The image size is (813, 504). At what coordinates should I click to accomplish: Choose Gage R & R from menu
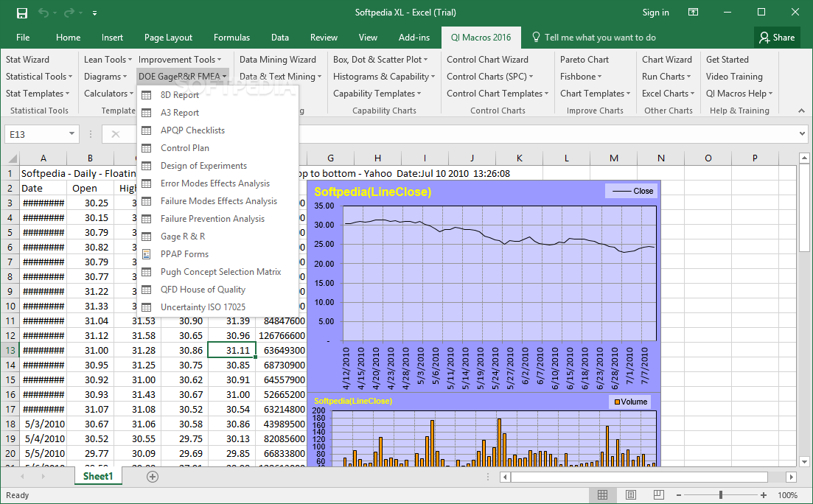[x=183, y=237]
